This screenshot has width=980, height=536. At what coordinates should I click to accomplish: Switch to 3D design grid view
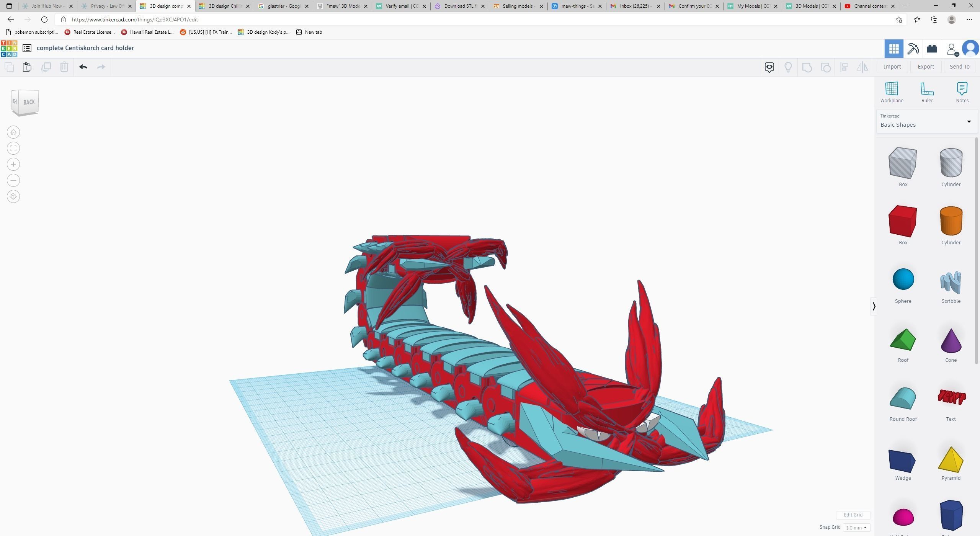click(894, 49)
